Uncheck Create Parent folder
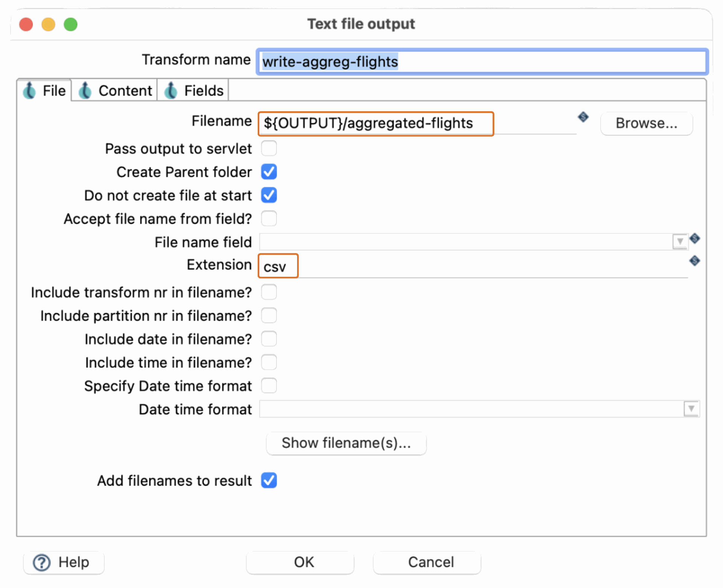Image resolution: width=723 pixels, height=588 pixels. click(269, 172)
